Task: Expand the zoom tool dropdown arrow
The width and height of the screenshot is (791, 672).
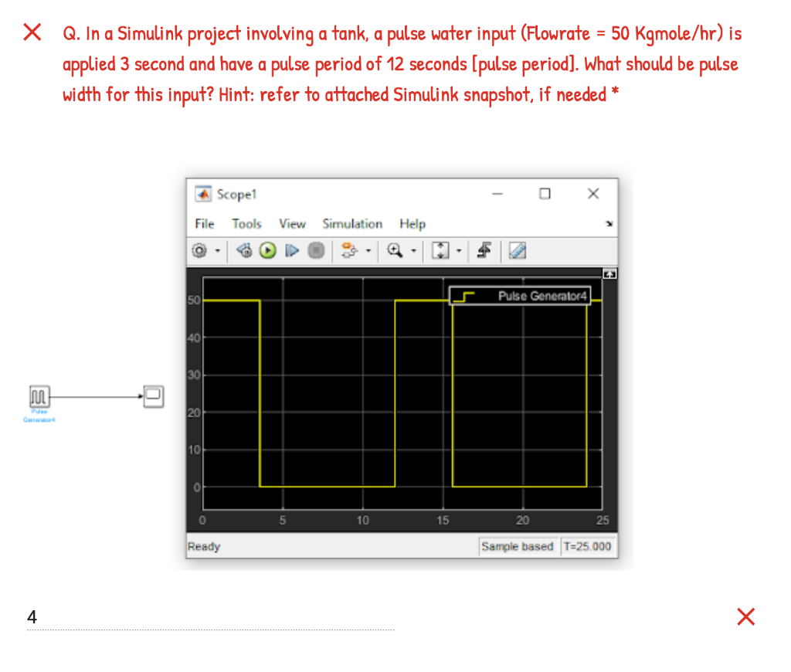Action: coord(414,250)
